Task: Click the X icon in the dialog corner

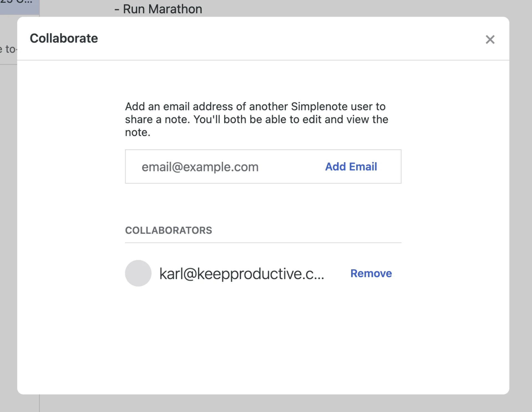Action: [490, 40]
